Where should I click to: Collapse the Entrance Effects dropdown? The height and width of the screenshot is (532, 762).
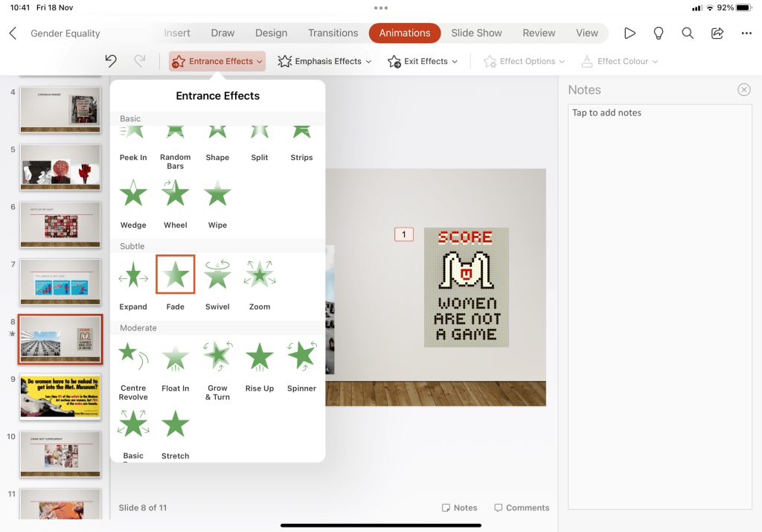pyautogui.click(x=217, y=61)
